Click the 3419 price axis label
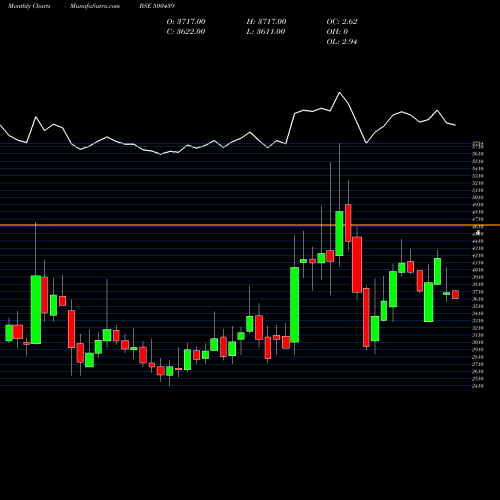The width and height of the screenshot is (500, 500). click(x=478, y=314)
